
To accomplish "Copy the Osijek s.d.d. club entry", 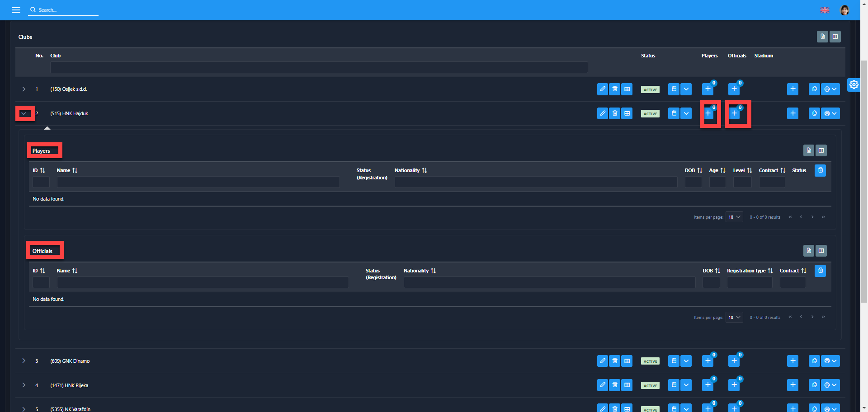I will (x=814, y=89).
